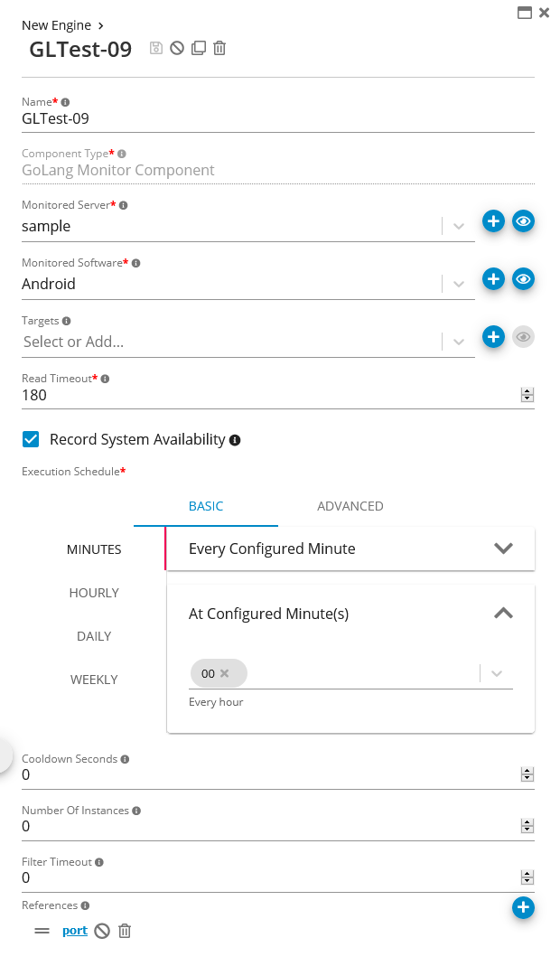Open the port reference link
Image resolution: width=560 pixels, height=966 pixels.
75,931
